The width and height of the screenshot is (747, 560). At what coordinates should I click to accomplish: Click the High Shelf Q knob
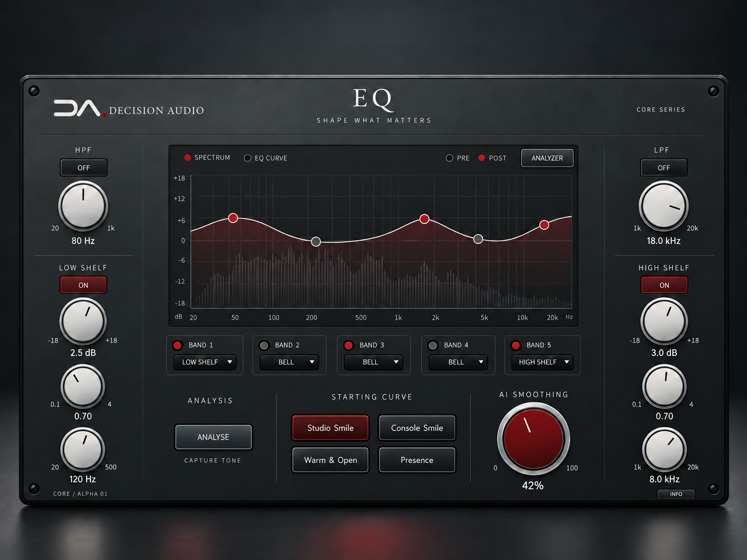664,386
